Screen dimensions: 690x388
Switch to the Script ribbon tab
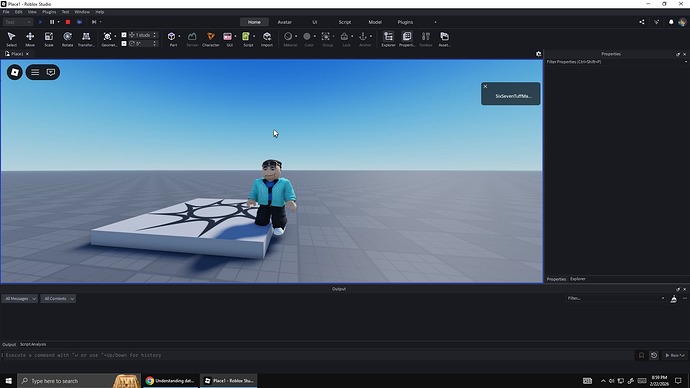345,22
